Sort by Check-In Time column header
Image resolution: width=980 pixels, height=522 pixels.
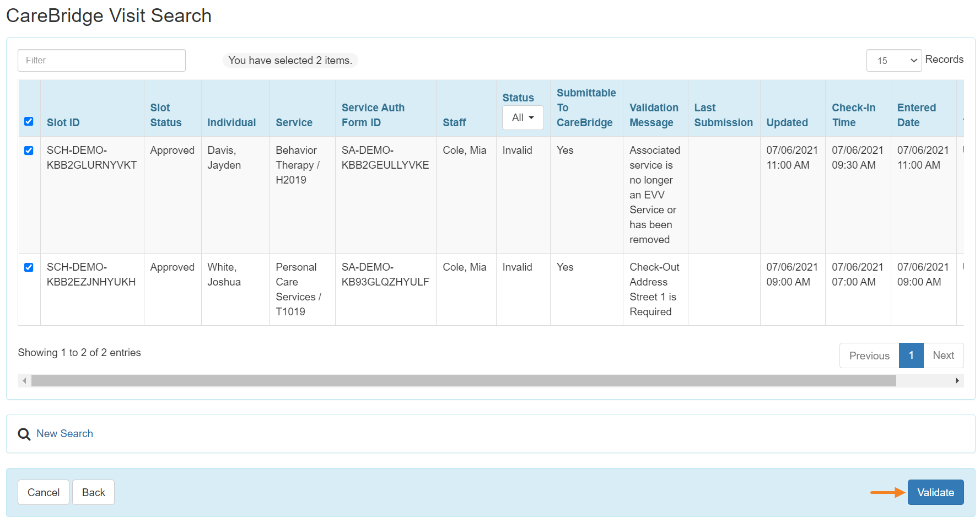(x=853, y=115)
